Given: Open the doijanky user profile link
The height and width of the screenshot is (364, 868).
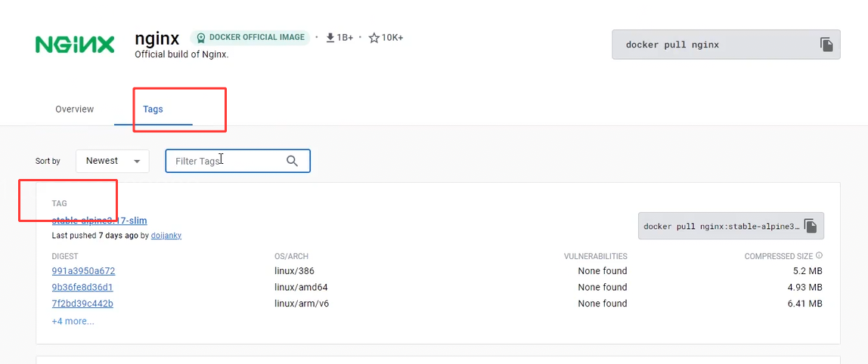Looking at the screenshot, I should [166, 236].
